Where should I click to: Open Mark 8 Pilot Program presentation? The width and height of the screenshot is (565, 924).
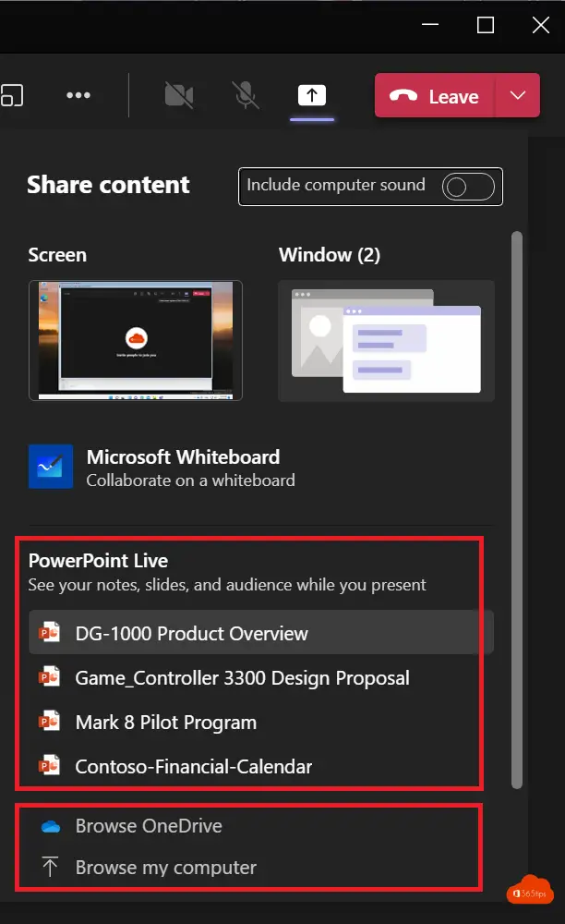click(x=260, y=722)
